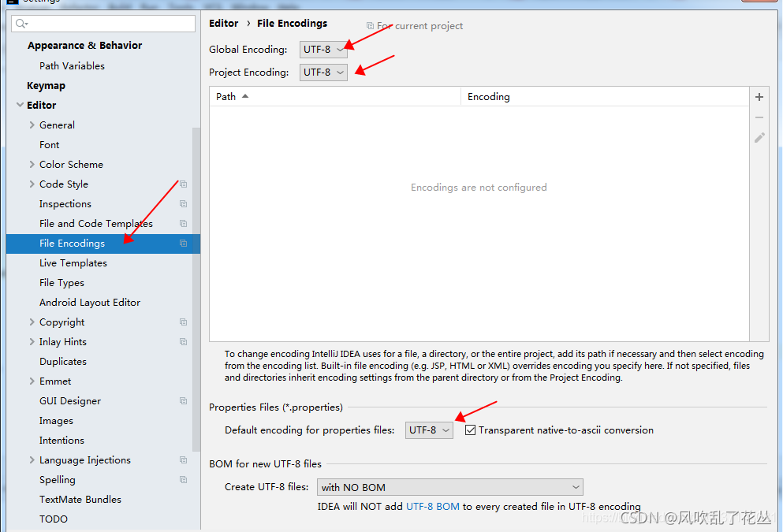Select Inspections settings page
The width and height of the screenshot is (783, 532).
point(65,203)
